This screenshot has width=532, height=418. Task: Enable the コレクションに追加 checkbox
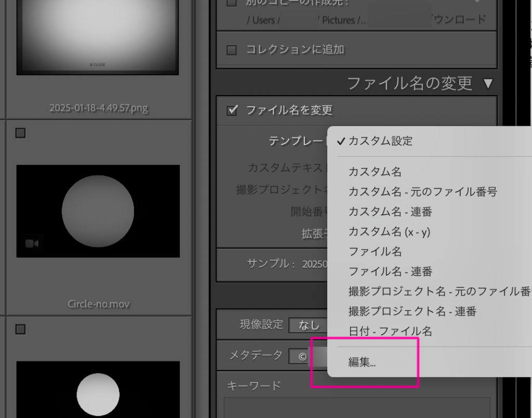[232, 50]
